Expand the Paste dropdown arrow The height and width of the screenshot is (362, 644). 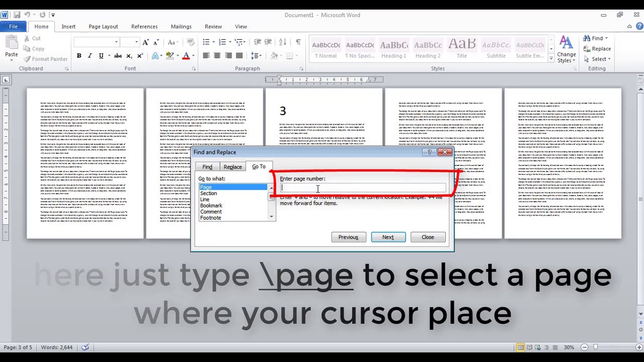point(11,60)
